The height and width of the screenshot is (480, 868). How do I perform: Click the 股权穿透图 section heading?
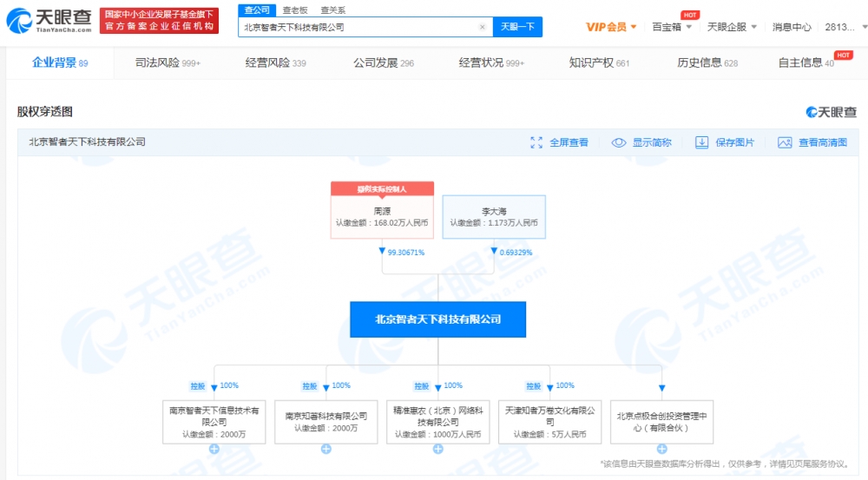click(45, 112)
